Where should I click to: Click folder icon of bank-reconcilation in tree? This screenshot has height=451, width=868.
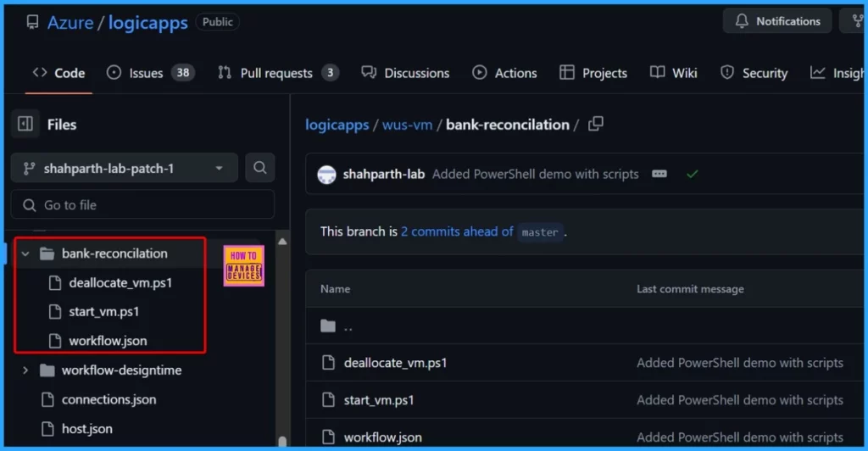pos(47,254)
